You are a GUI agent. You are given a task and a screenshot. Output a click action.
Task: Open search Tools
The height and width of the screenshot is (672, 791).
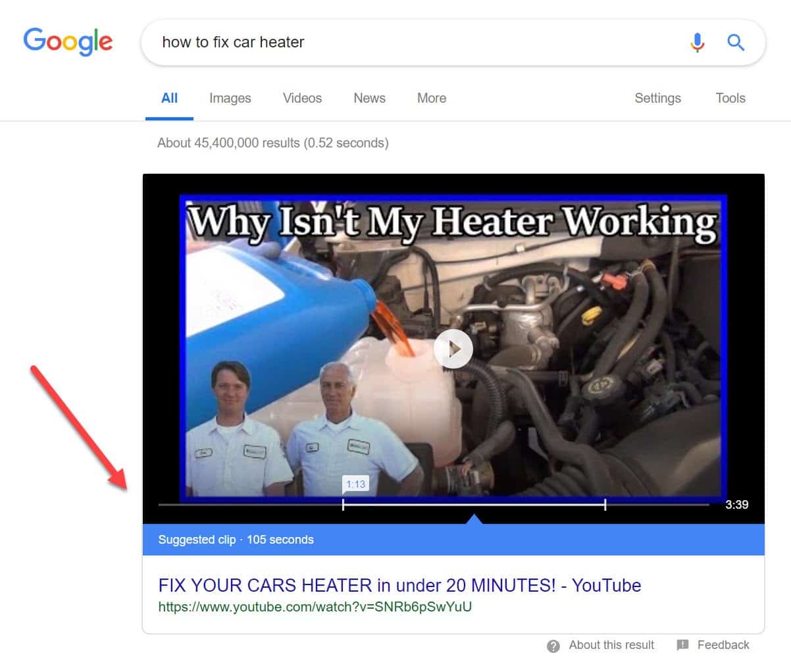pos(730,98)
